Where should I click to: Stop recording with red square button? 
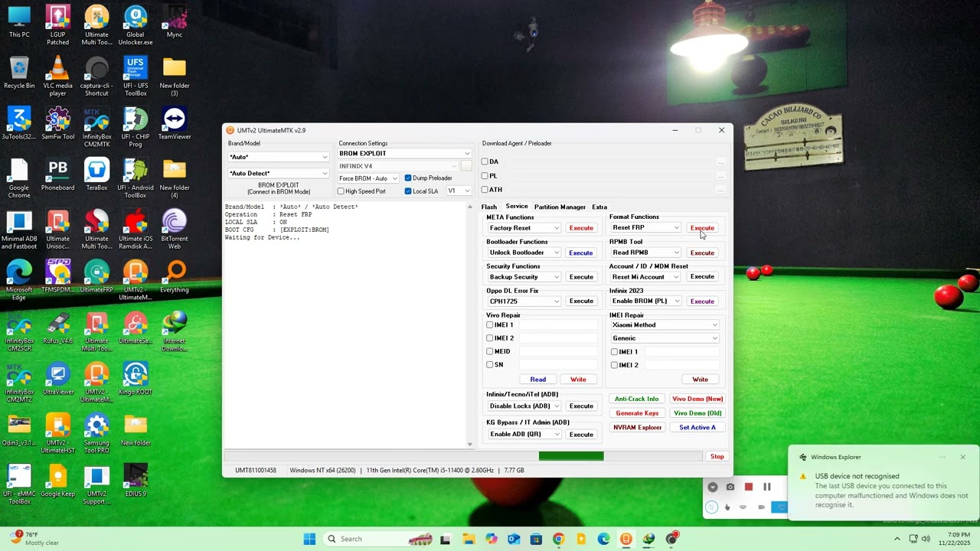(749, 487)
